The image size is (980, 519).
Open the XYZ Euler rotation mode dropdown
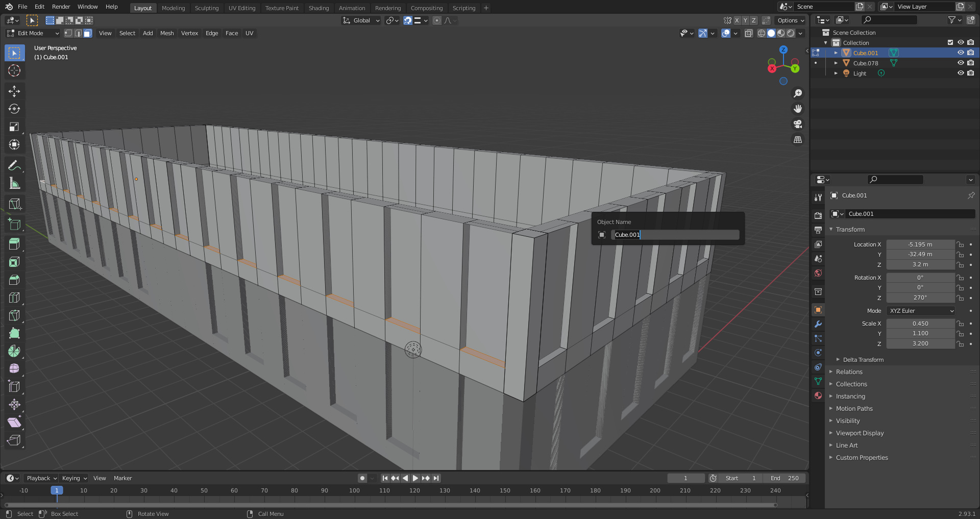coord(921,311)
